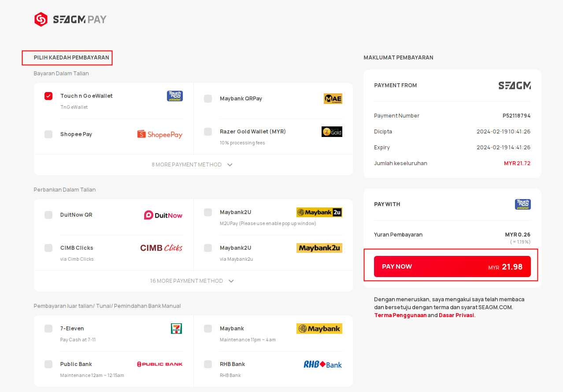Click the payment fee MYR 0.26
563x392 pixels.
[518, 235]
